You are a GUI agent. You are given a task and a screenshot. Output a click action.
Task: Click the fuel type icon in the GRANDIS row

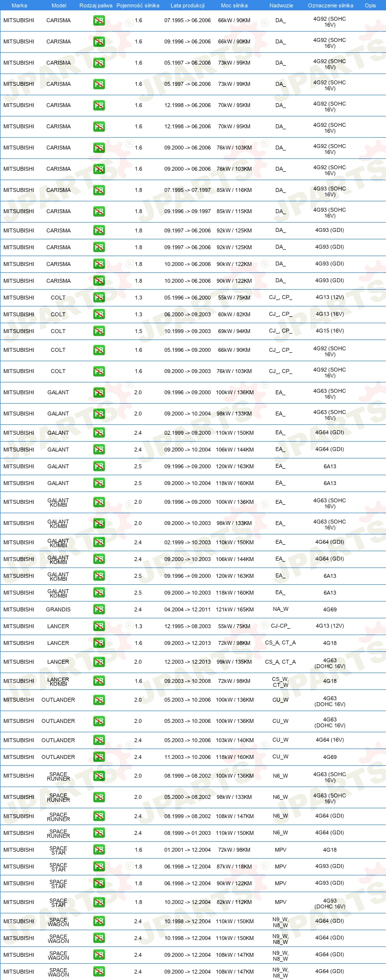99,609
